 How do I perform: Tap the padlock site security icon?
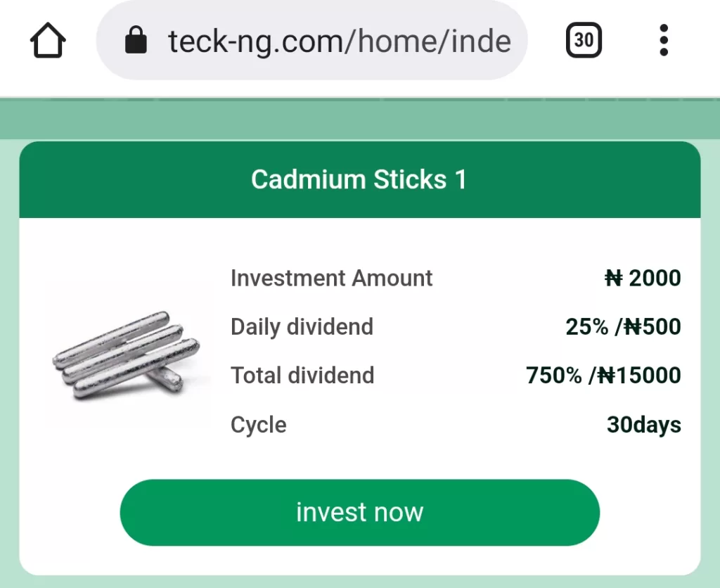tap(136, 41)
